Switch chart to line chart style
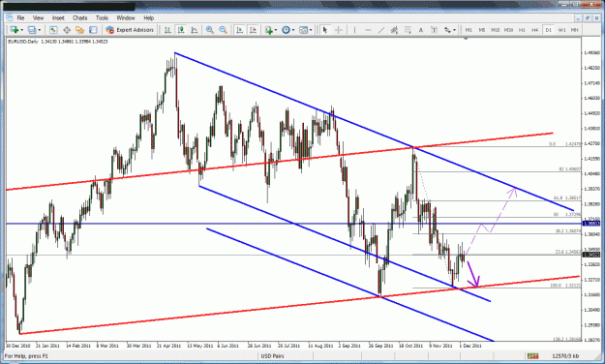 tap(194, 30)
